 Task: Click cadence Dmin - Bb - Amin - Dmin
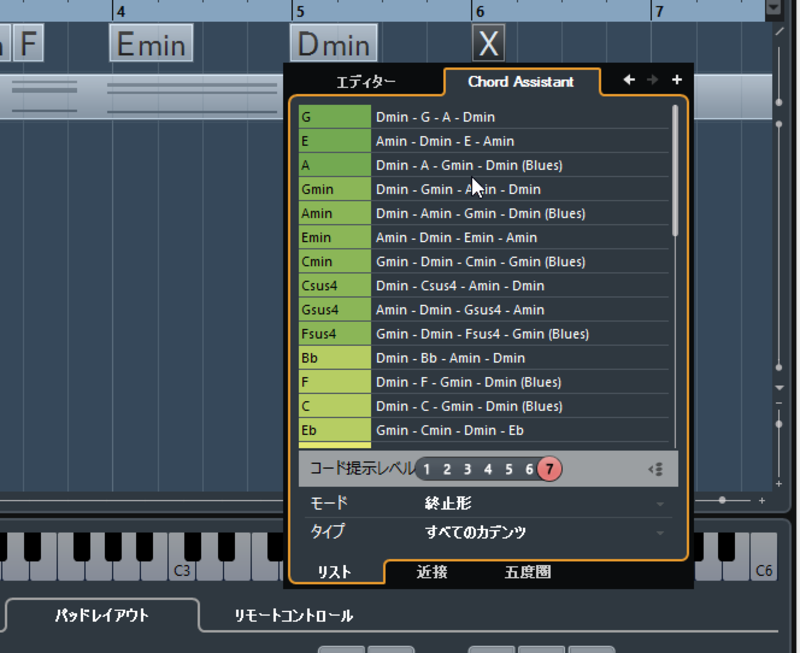451,358
